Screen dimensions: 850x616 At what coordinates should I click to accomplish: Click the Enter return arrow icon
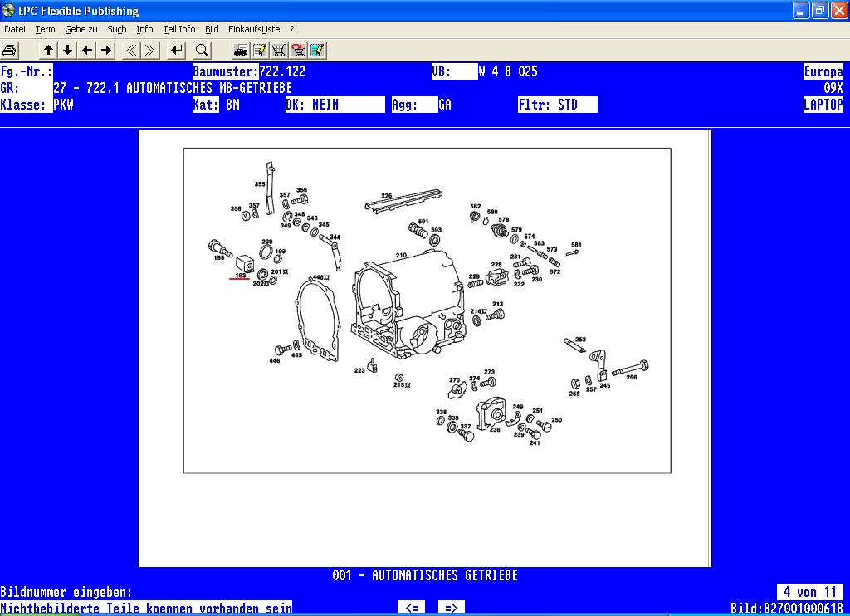click(x=176, y=50)
